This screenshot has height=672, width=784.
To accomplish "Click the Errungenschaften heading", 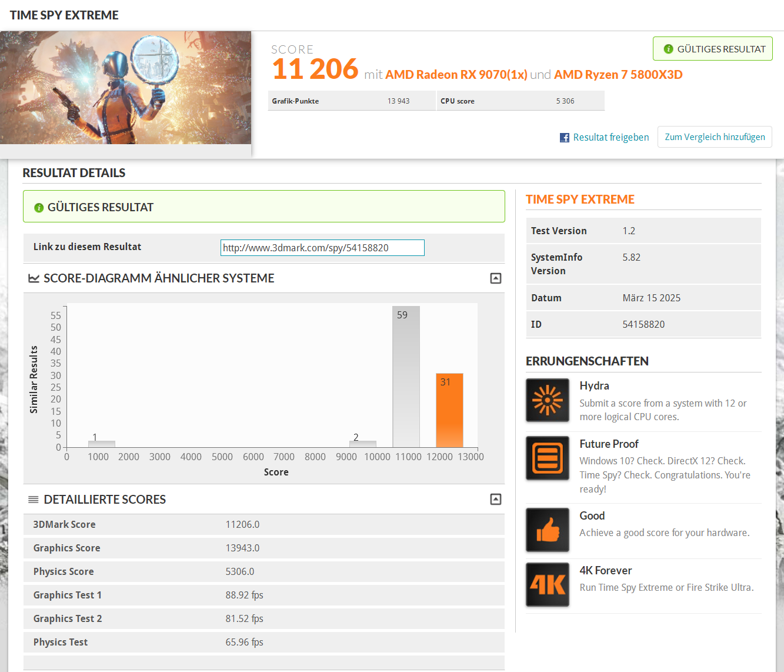I will tap(587, 361).
